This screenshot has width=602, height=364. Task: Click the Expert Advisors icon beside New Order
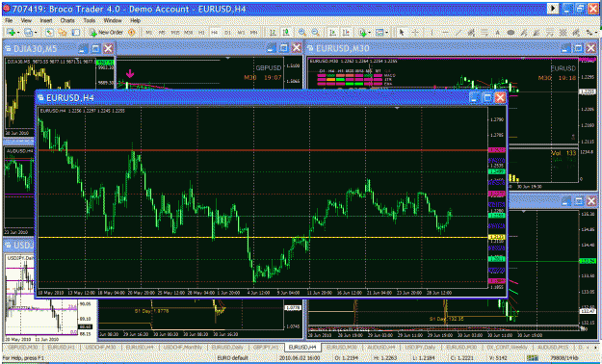tap(131, 33)
